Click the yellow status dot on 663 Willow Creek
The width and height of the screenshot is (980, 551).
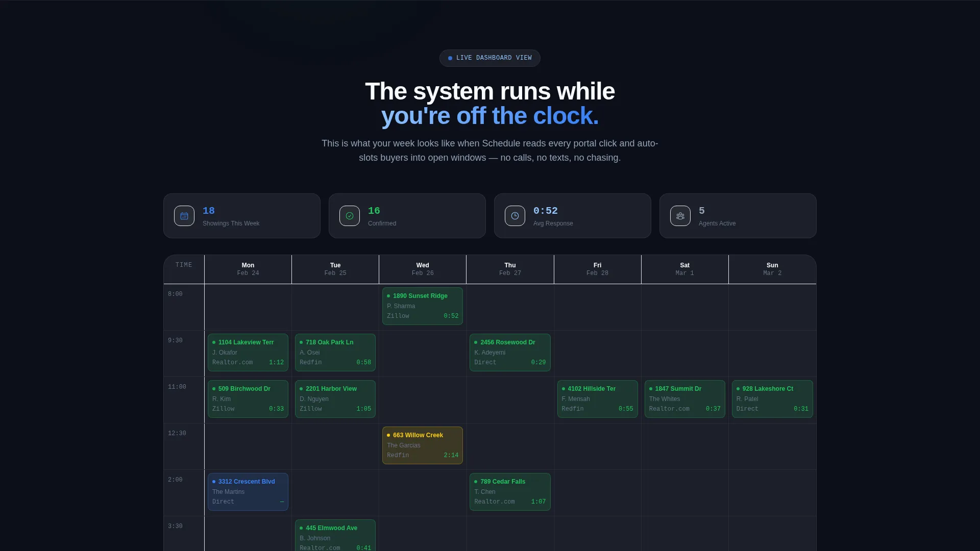(x=388, y=435)
